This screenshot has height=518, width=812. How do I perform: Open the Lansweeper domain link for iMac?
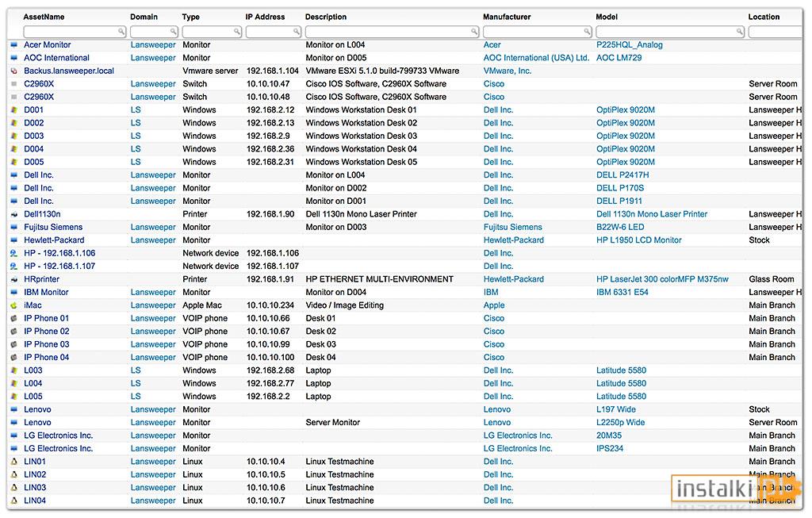click(x=153, y=305)
